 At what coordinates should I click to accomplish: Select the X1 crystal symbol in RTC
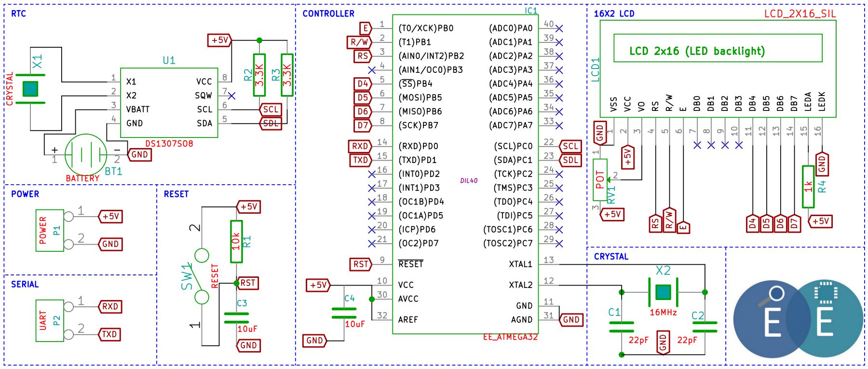pyautogui.click(x=30, y=89)
